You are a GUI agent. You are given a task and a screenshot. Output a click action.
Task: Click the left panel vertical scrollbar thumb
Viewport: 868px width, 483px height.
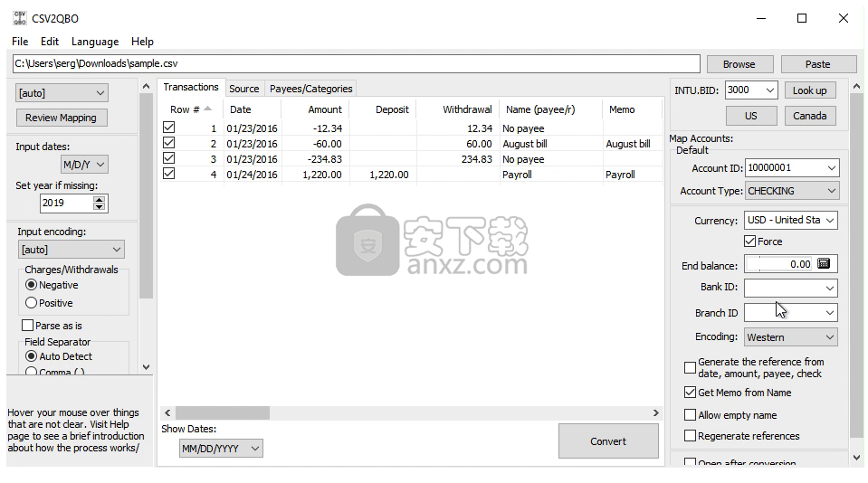[146, 196]
